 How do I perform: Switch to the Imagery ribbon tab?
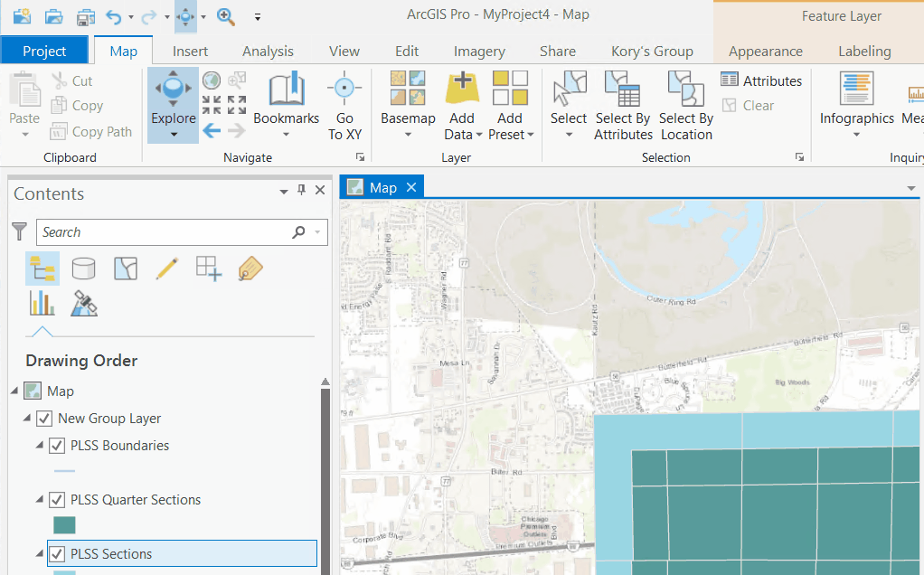(x=479, y=51)
